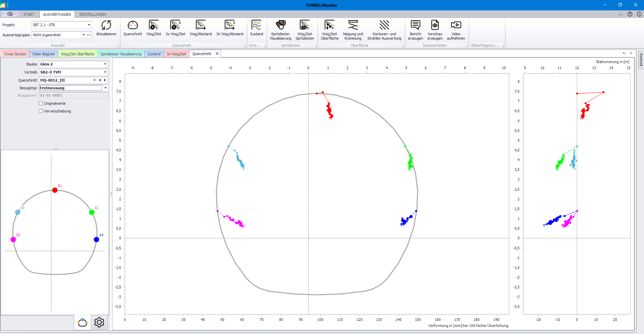
Task: Close the Querschnitt document tab
Action: point(217,54)
